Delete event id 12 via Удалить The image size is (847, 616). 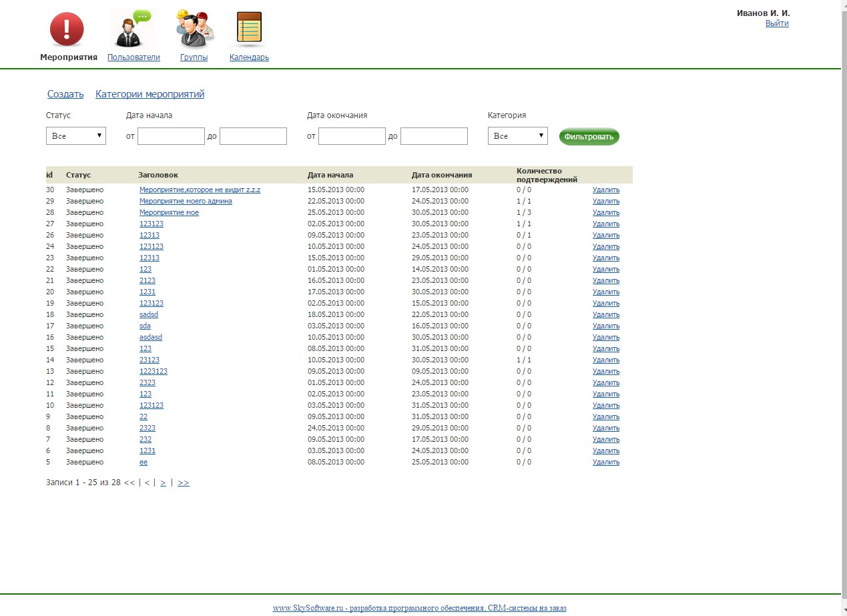click(x=606, y=383)
